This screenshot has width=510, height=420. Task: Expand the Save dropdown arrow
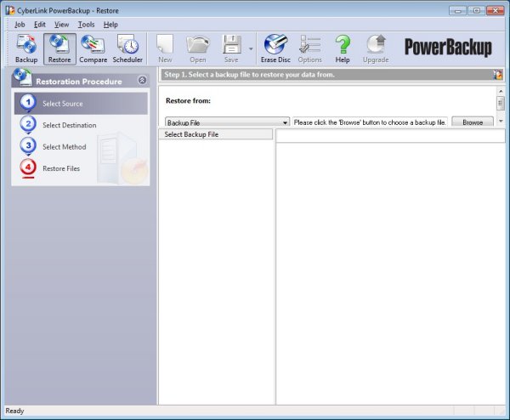[x=251, y=48]
